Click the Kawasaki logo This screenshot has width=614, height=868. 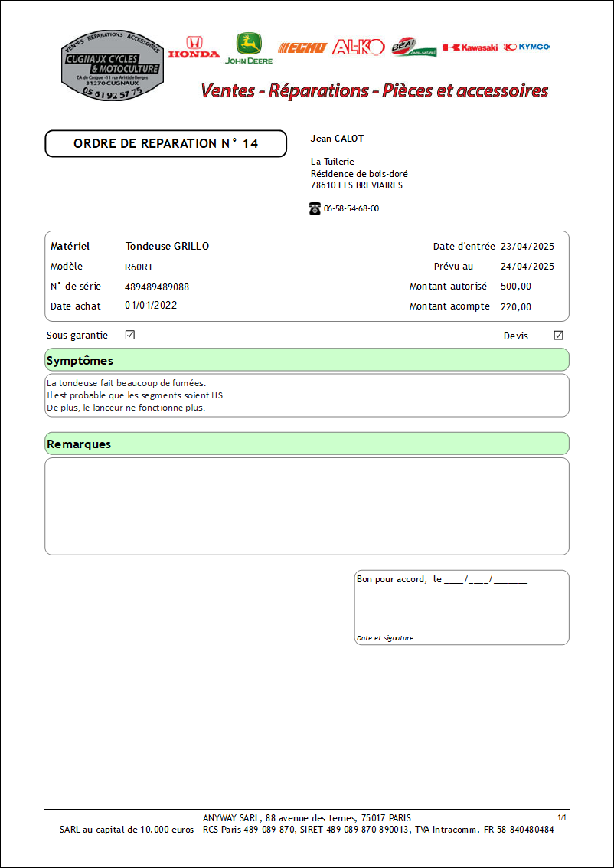(471, 47)
